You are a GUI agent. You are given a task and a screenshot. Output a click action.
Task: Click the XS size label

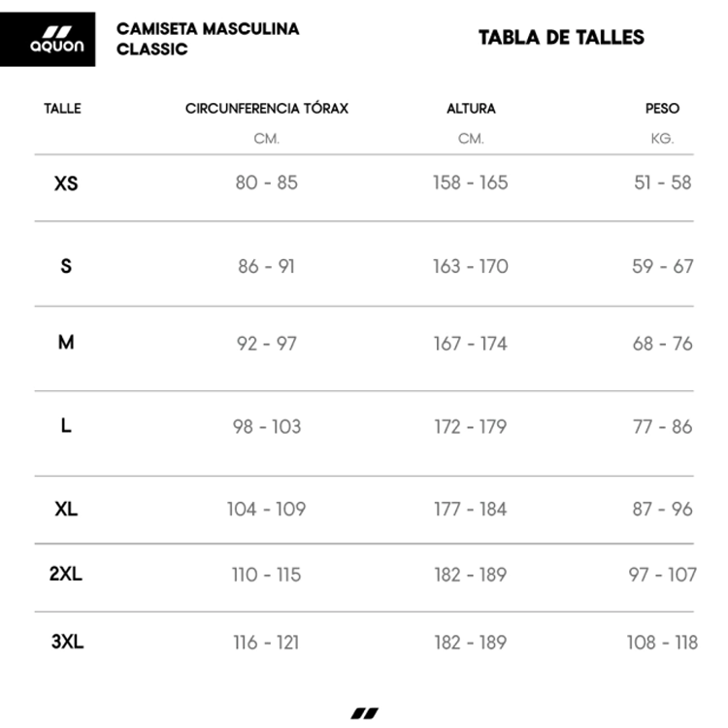click(66, 183)
